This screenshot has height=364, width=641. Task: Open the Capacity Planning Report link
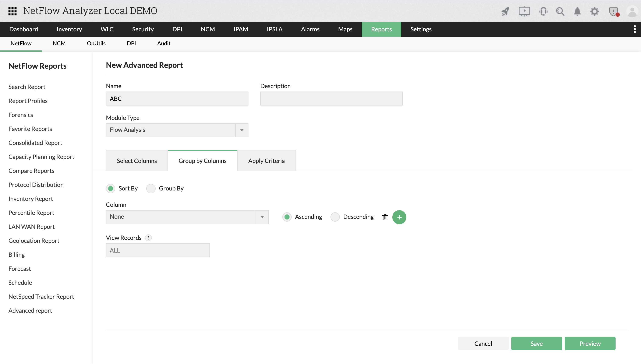(x=41, y=157)
